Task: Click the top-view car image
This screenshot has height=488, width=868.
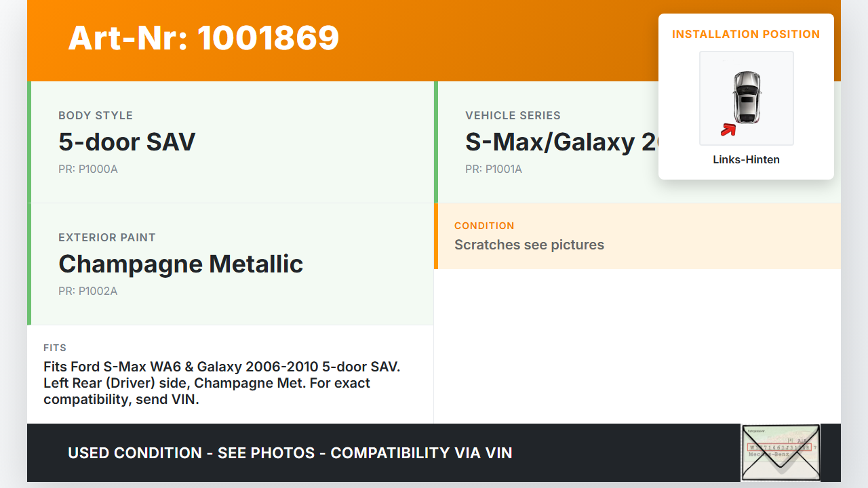Action: (x=747, y=98)
